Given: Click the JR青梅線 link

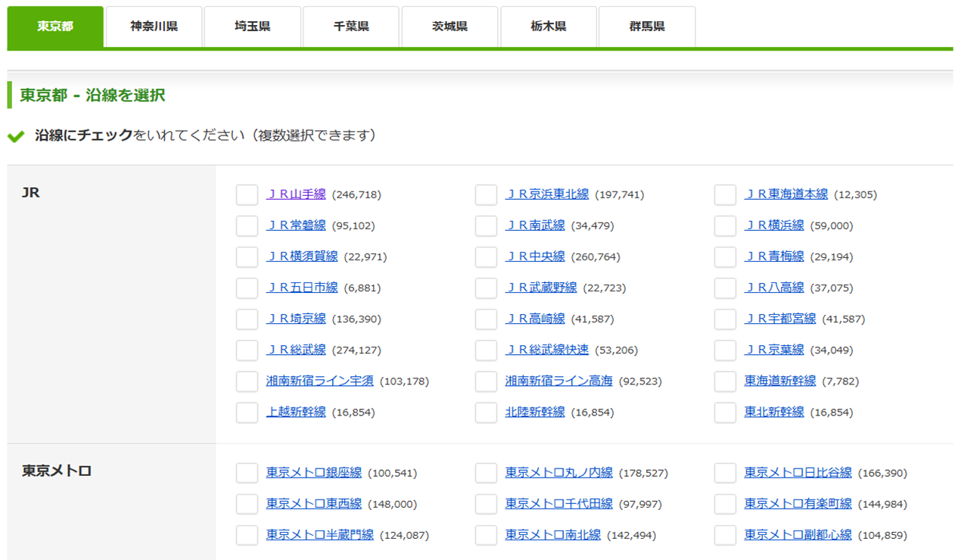Looking at the screenshot, I should pos(774,257).
